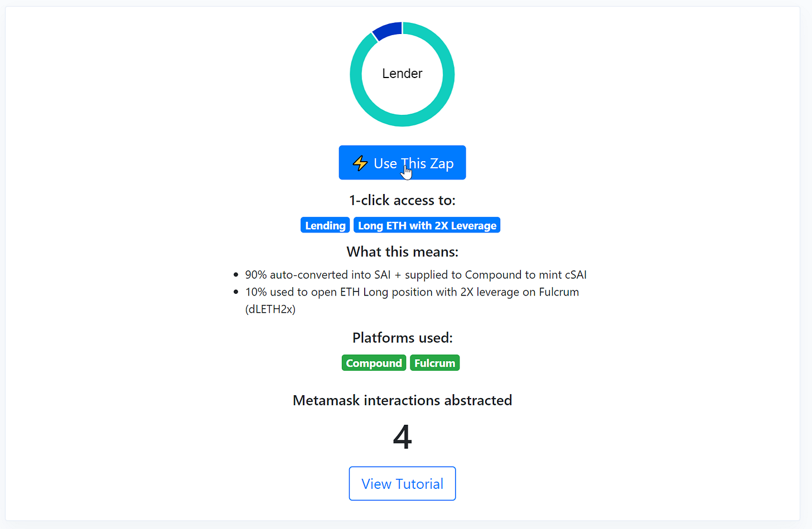This screenshot has height=529, width=812.
Task: Click the '1-click access to:' heading
Action: (x=402, y=200)
